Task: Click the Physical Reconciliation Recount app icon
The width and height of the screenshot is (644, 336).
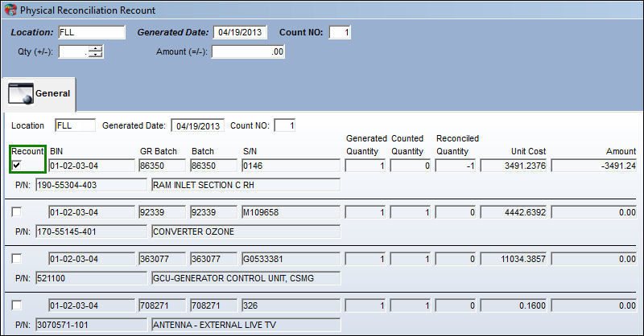Action: click(x=10, y=10)
